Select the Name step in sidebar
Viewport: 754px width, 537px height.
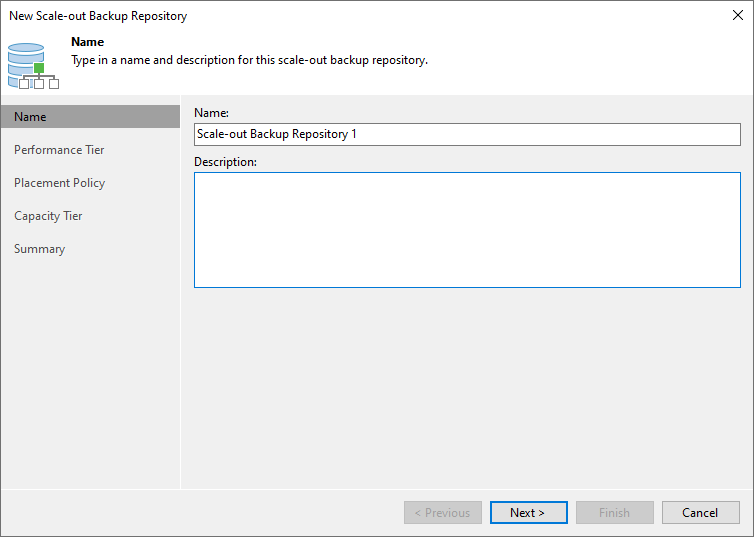(x=30, y=117)
